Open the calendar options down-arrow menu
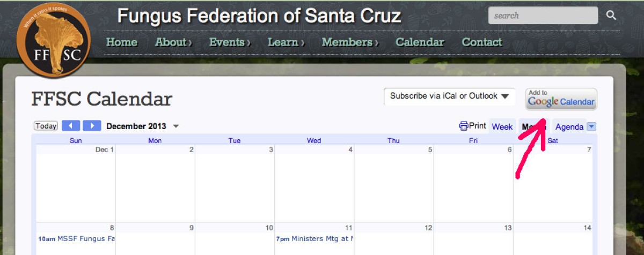This screenshot has height=255, width=644. coord(591,127)
